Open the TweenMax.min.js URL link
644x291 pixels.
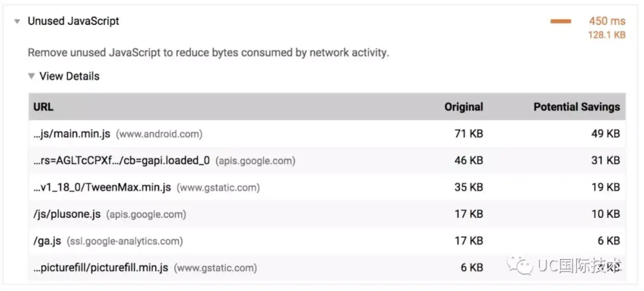[x=102, y=187]
